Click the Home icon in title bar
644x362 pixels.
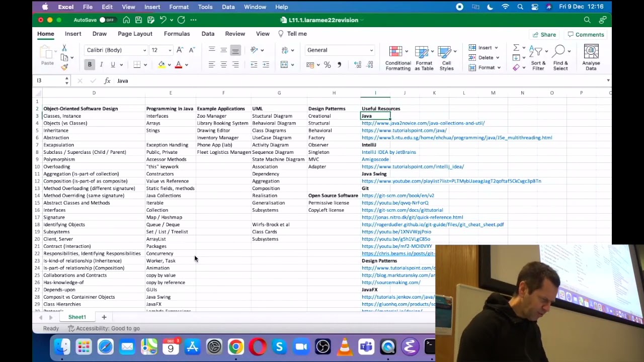(x=126, y=20)
